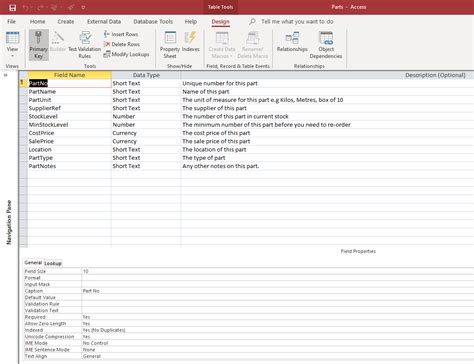Click the Save icon in title bar
This screenshot has width=474, height=364.
pos(12,7)
